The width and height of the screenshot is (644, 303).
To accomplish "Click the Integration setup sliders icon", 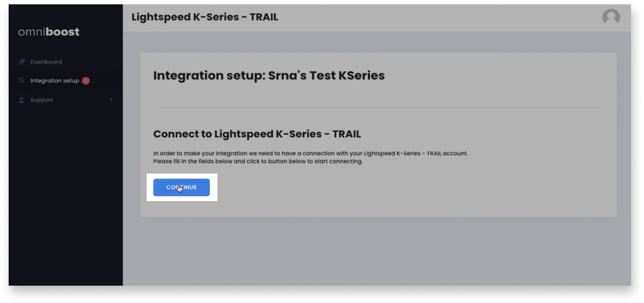I will coord(22,81).
